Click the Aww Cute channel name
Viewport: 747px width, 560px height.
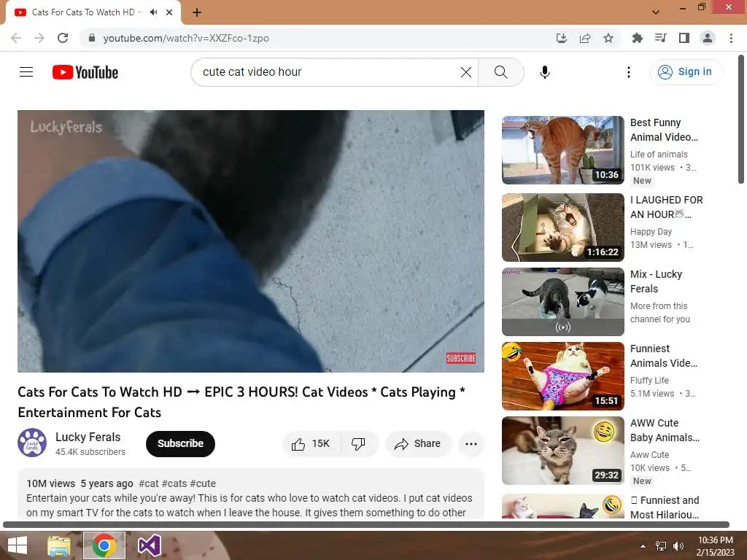pyautogui.click(x=649, y=455)
